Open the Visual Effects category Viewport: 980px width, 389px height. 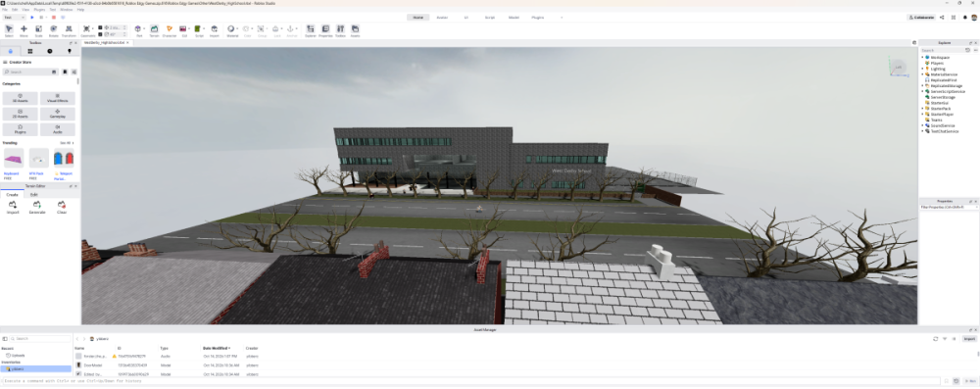58,98
